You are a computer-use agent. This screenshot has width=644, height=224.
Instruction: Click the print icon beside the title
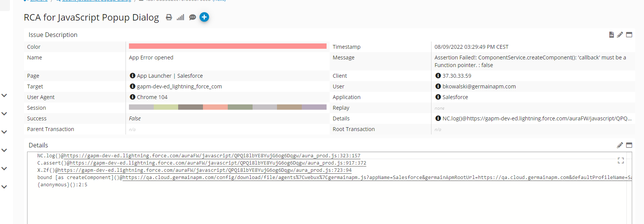pyautogui.click(x=169, y=17)
